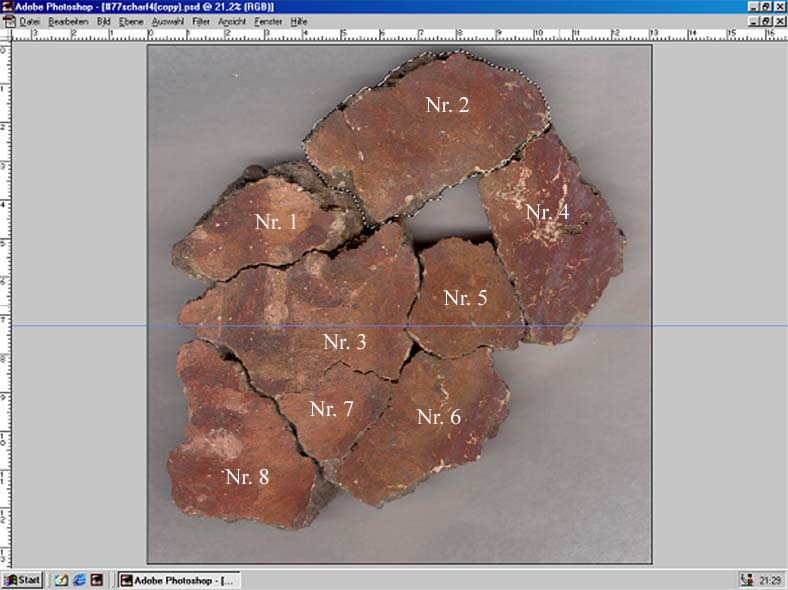Open the Bild menu
The height and width of the screenshot is (590, 788).
(103, 21)
